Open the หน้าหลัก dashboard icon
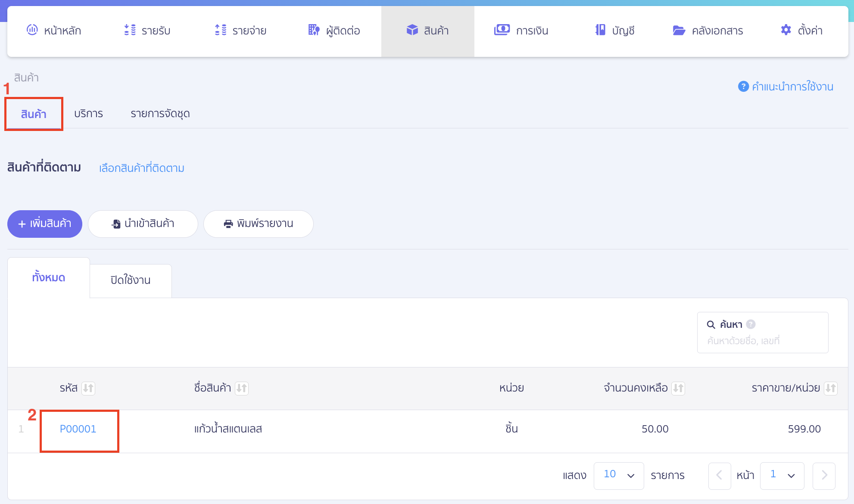This screenshot has height=504, width=854. pyautogui.click(x=32, y=30)
